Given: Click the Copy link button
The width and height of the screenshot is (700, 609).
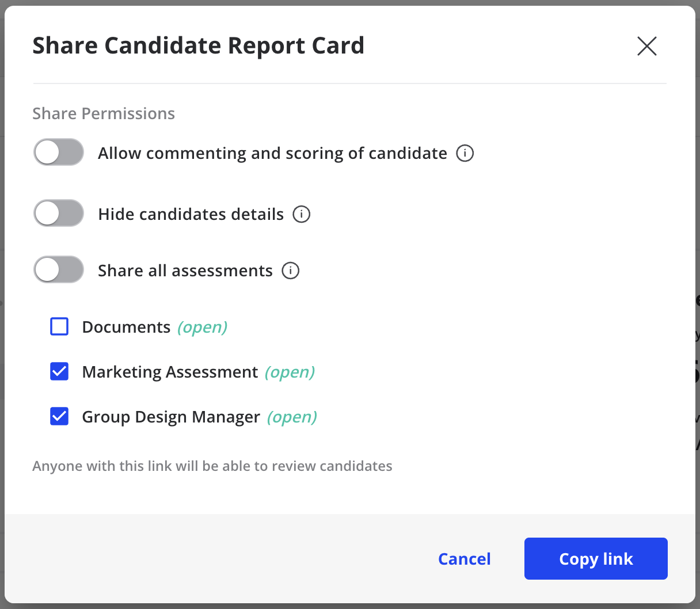Looking at the screenshot, I should 596,558.
